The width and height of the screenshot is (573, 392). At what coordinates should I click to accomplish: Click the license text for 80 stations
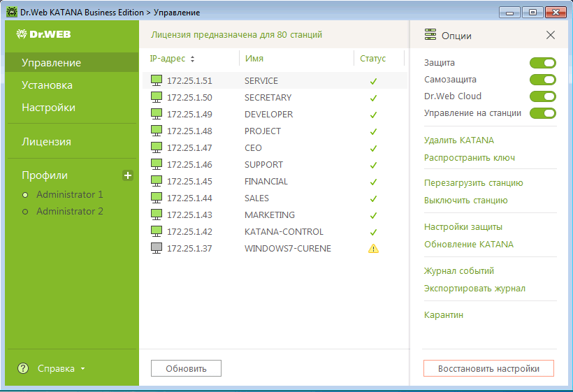point(236,35)
